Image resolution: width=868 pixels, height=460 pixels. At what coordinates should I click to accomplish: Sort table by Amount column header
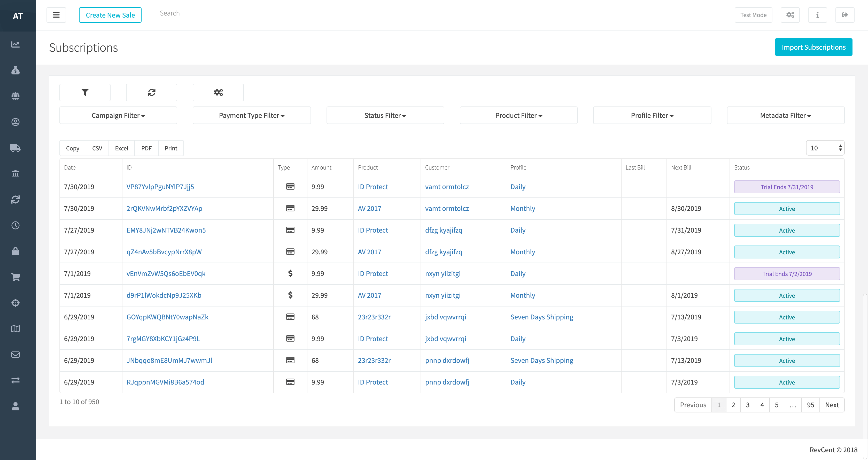pos(321,167)
